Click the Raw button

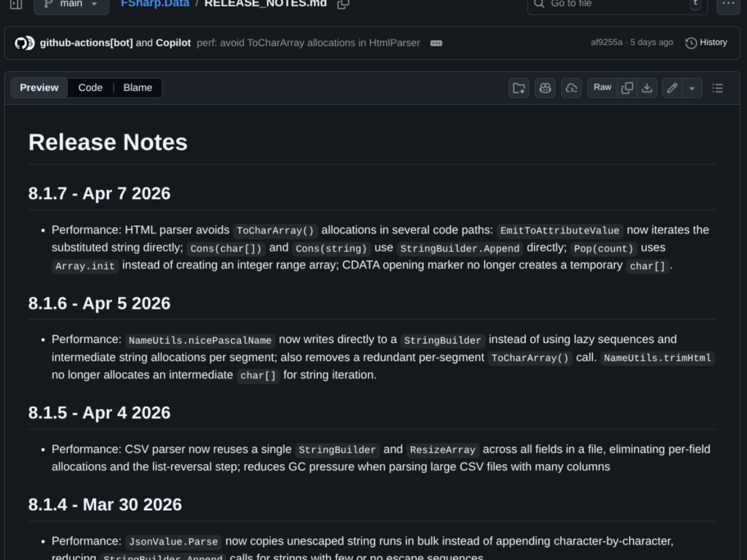pyautogui.click(x=601, y=88)
